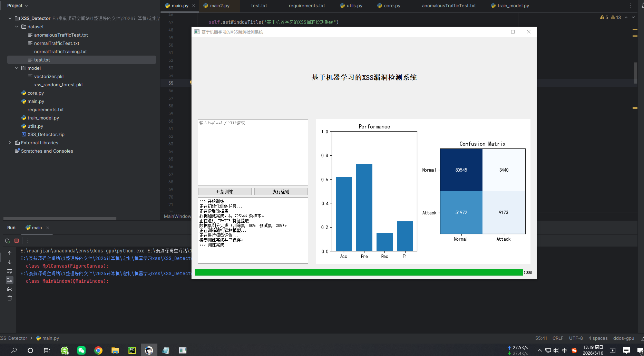Open WeChat from the taskbar
The image size is (644, 356).
pyautogui.click(x=81, y=350)
